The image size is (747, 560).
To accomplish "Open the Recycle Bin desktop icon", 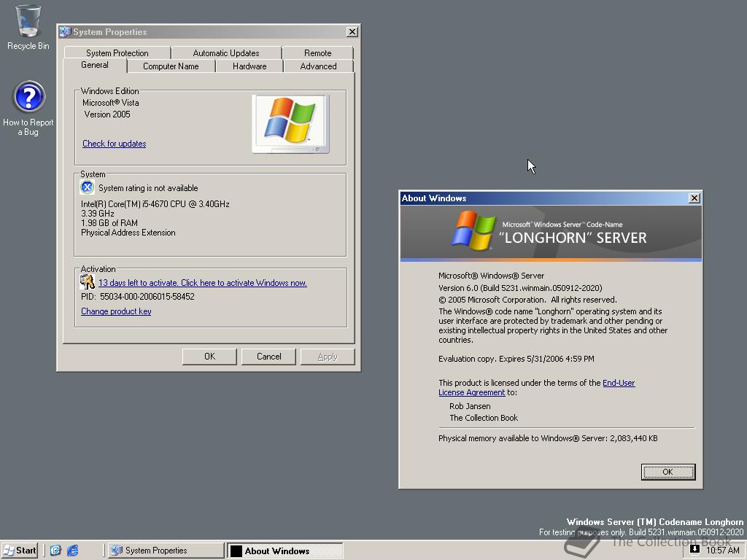I will click(x=28, y=28).
